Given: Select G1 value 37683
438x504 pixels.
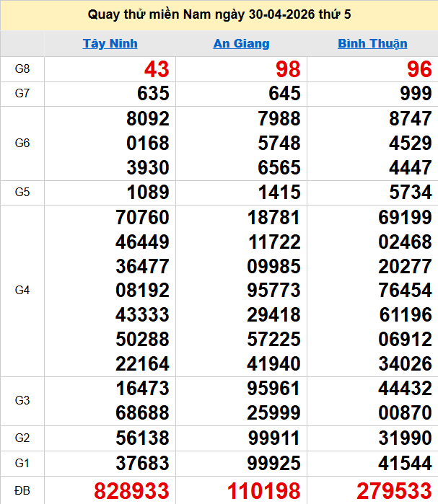Looking at the screenshot, I should (142, 463).
